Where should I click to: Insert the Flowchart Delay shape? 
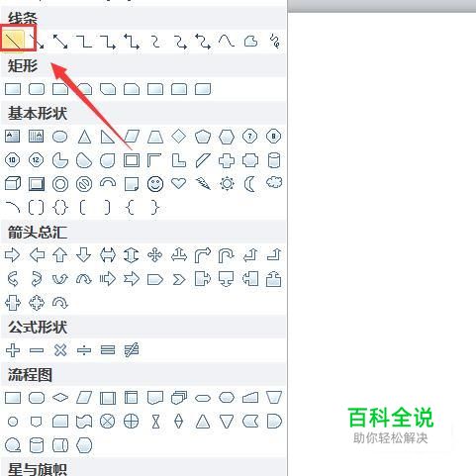[274, 422]
